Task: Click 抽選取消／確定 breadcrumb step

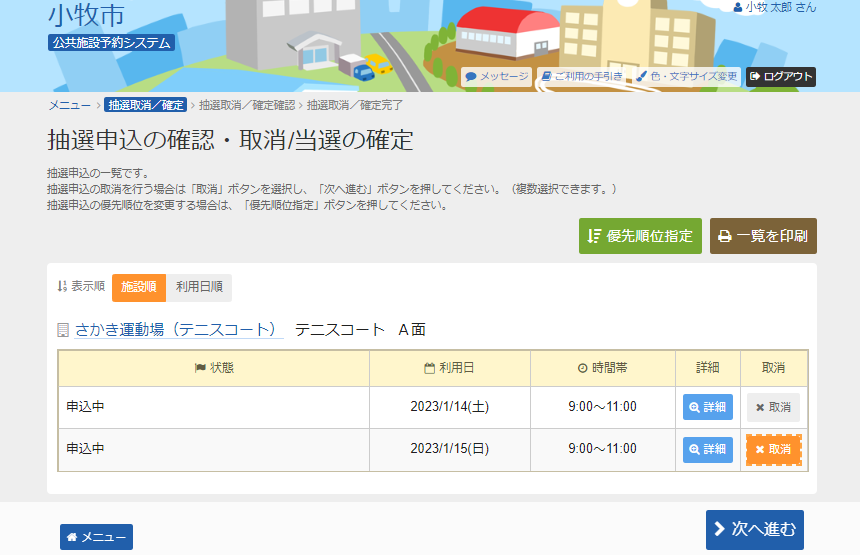Action: [x=145, y=105]
